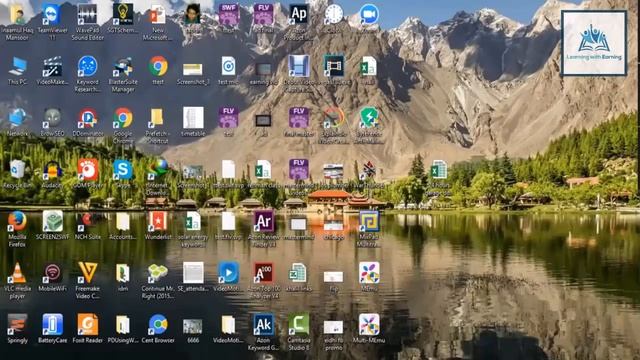Image resolution: width=640 pixels, height=360 pixels.
Task: Open the MixPad Multitrack shortcut
Action: click(x=369, y=221)
